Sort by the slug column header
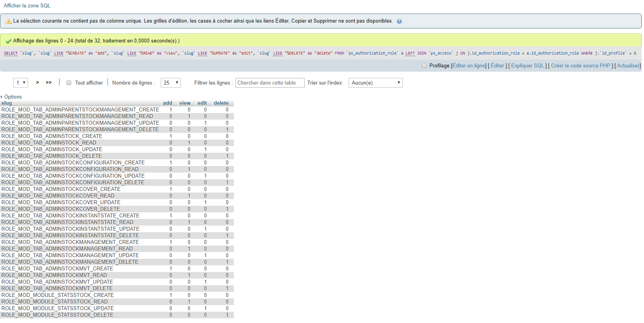The width and height of the screenshot is (644, 323). point(7,103)
